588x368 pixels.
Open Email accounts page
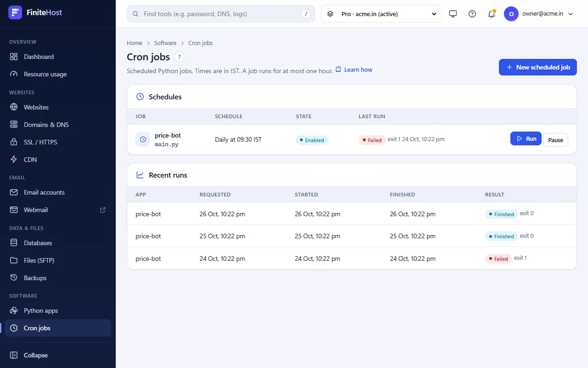[x=58, y=192]
